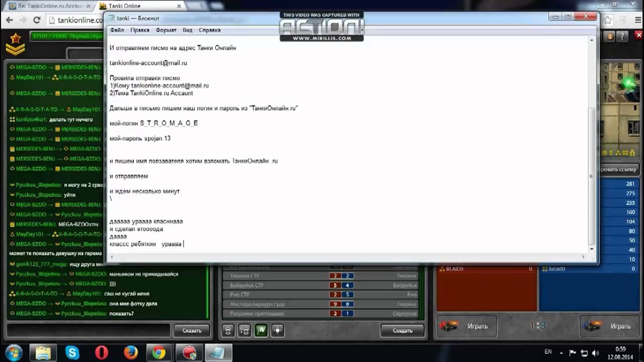Open Chrome from the taskbar
Viewport: 644px width, 362px height.
click(x=159, y=352)
